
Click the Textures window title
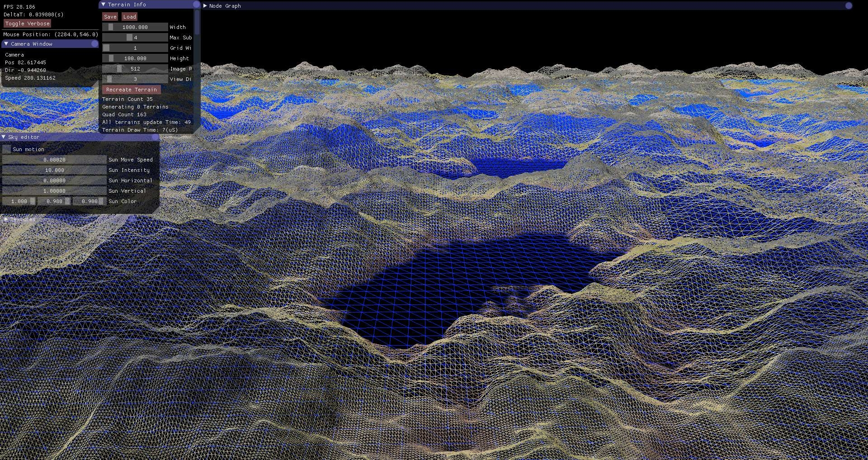(x=23, y=219)
